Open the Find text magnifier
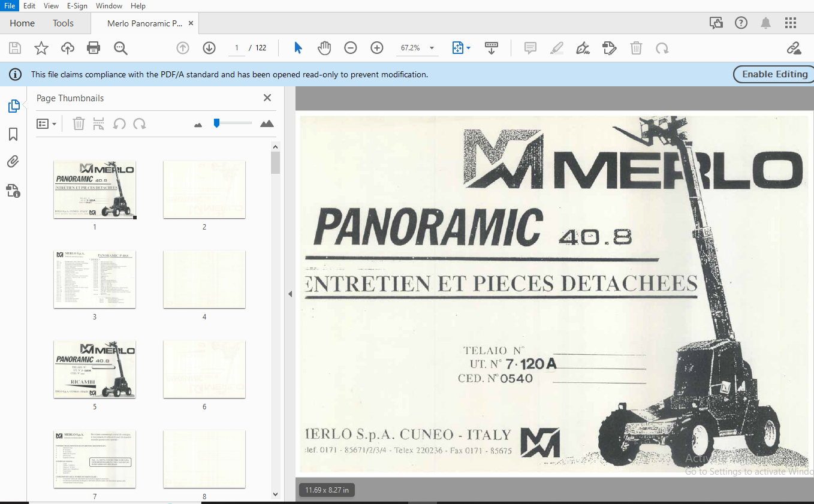814x504 pixels. point(120,48)
